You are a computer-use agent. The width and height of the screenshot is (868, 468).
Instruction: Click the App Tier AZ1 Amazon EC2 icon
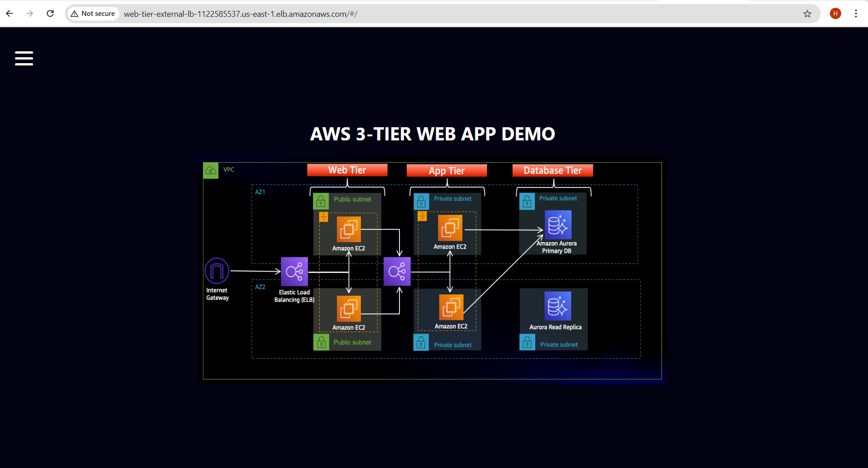tap(450, 228)
